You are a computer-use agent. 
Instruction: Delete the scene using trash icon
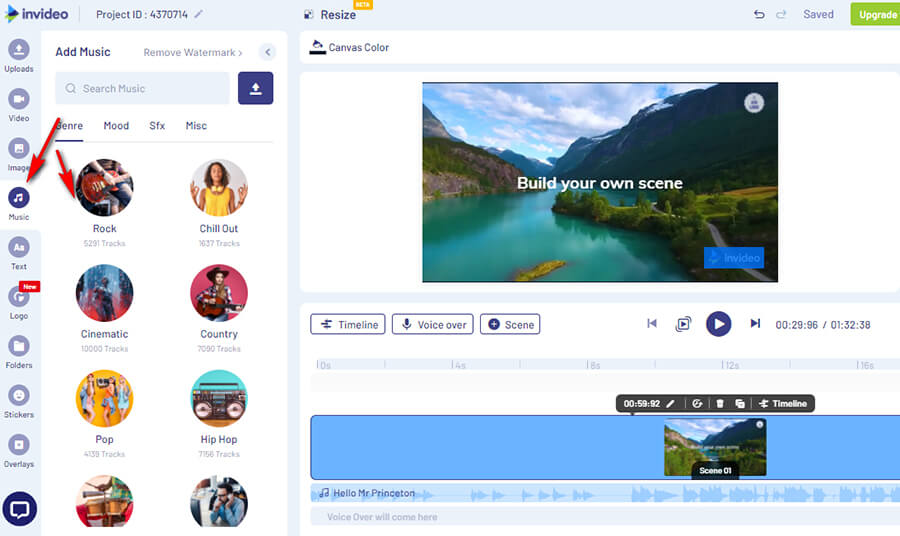(x=719, y=404)
